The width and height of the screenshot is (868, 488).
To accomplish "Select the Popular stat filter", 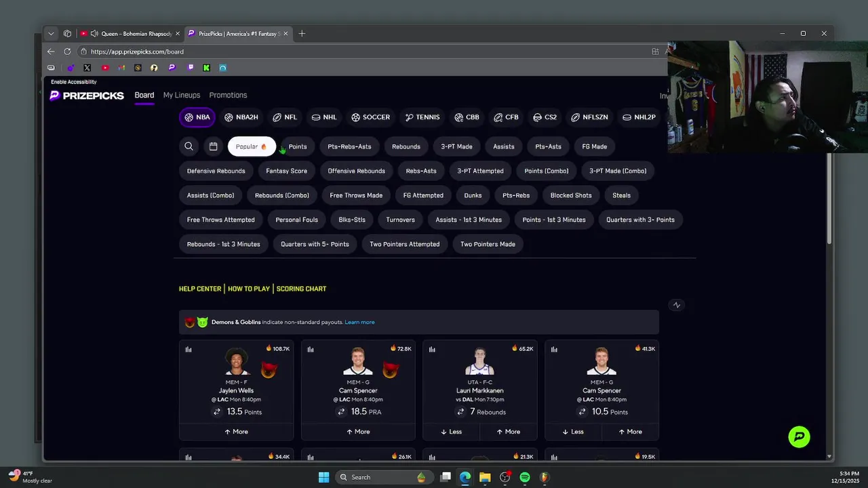I will coord(252,146).
